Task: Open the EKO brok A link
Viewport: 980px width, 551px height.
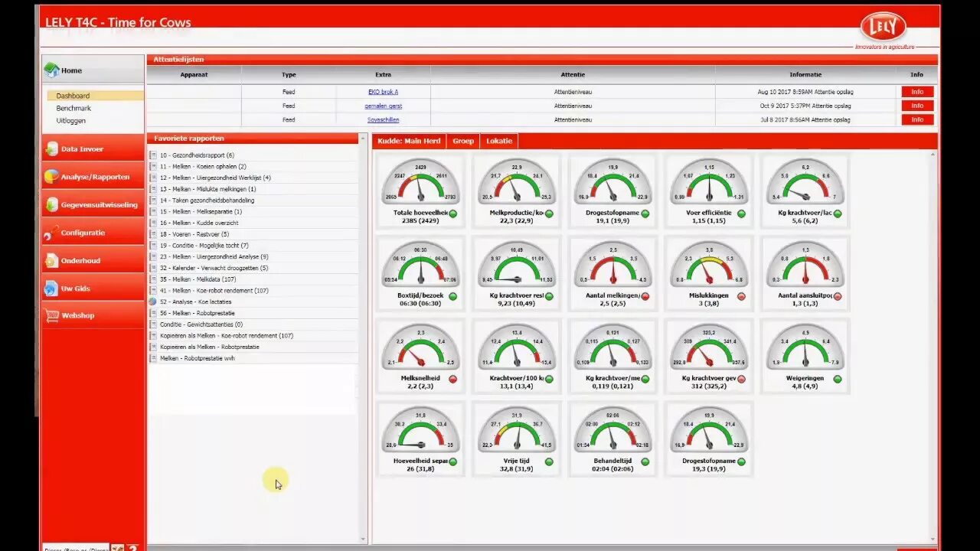Action: pos(384,92)
